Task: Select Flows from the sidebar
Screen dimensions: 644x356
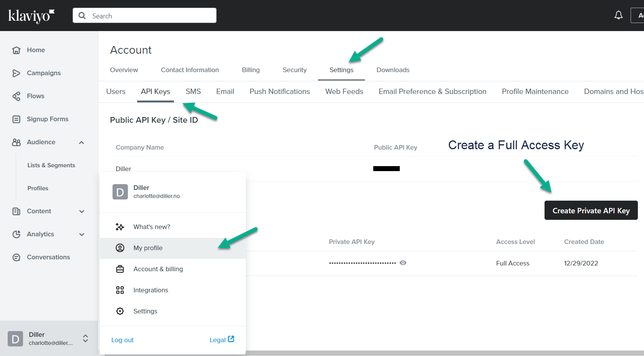Action: click(36, 96)
